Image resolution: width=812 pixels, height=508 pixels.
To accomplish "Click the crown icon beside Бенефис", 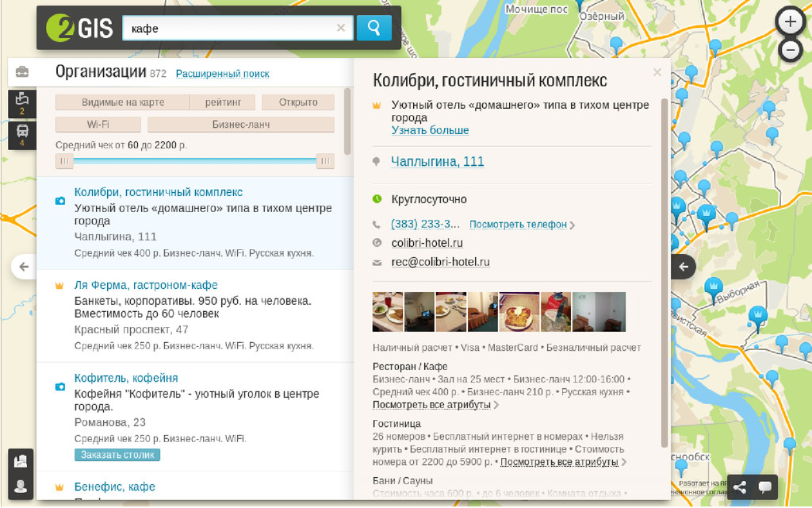I will (x=59, y=487).
